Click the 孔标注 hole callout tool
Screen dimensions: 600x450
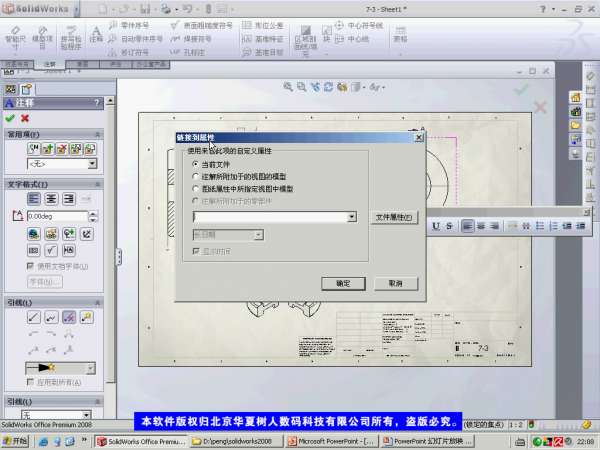pyautogui.click(x=188, y=52)
